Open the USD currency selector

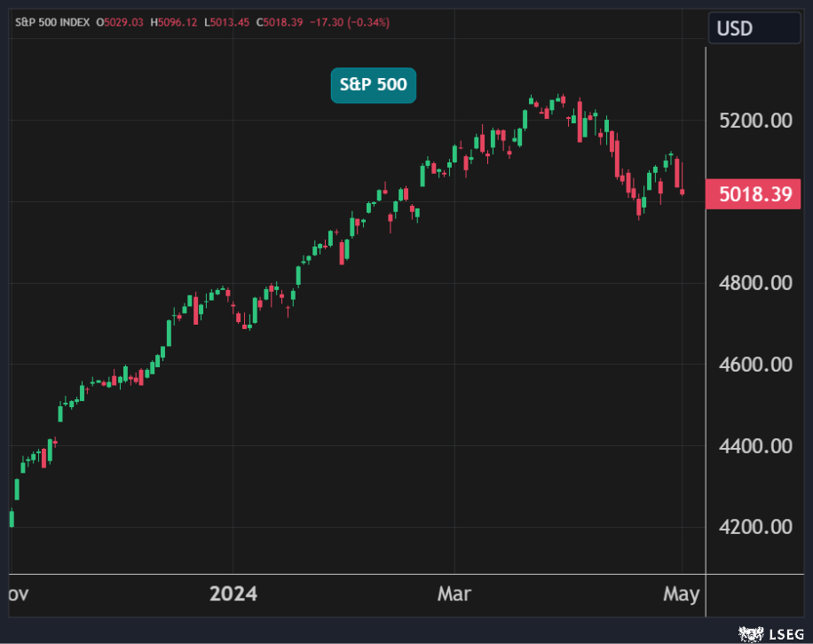pos(754,28)
